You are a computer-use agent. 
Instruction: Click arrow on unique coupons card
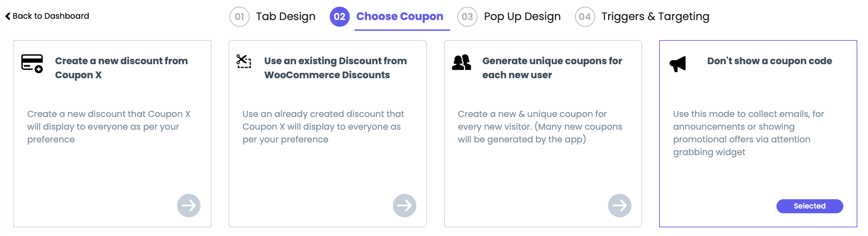click(619, 205)
